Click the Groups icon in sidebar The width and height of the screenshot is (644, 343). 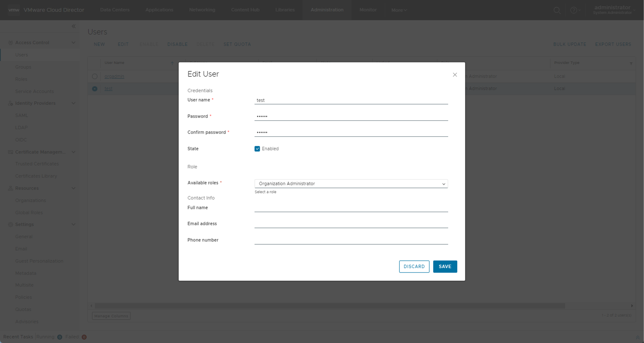[x=23, y=67]
